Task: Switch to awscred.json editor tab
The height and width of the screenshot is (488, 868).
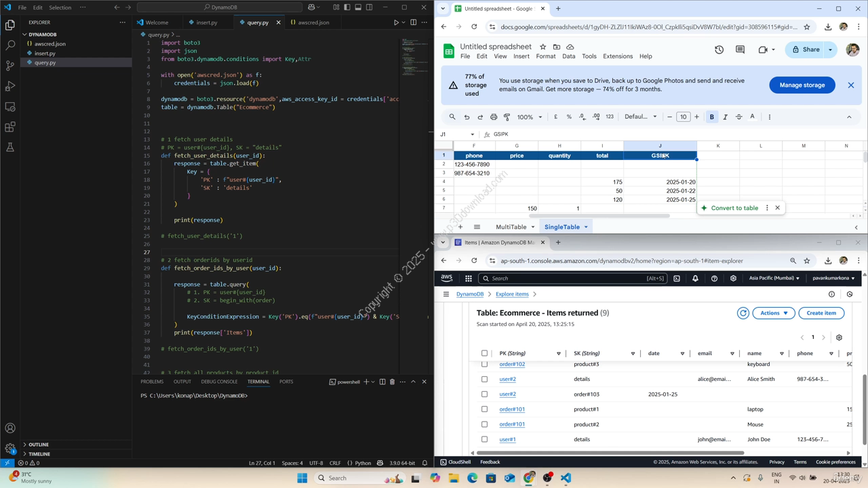Action: tap(313, 22)
